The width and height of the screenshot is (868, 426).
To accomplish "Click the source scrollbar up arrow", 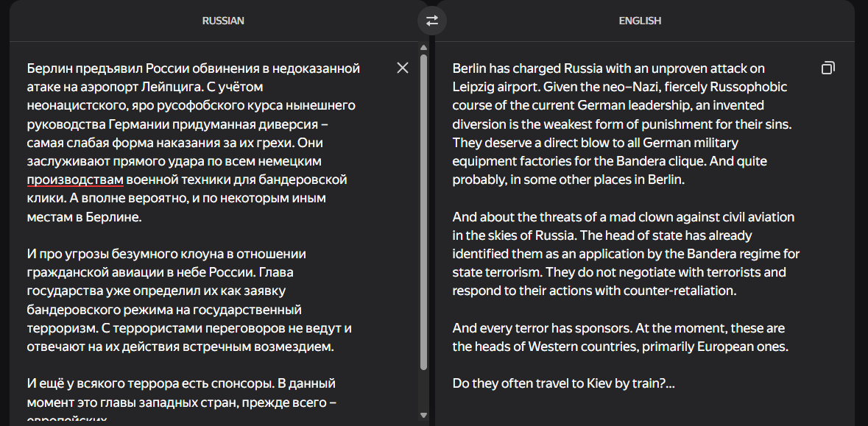I will tap(424, 48).
